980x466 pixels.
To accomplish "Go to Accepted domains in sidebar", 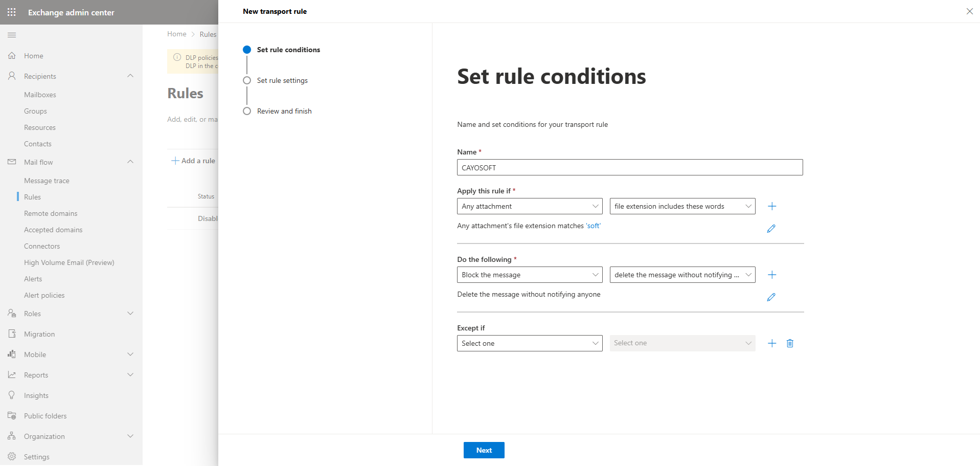I will 53,230.
